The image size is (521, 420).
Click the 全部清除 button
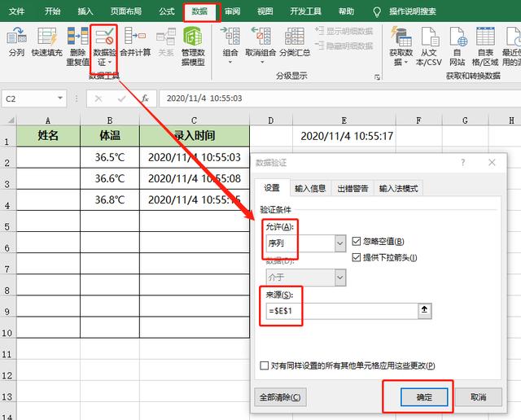click(x=280, y=398)
